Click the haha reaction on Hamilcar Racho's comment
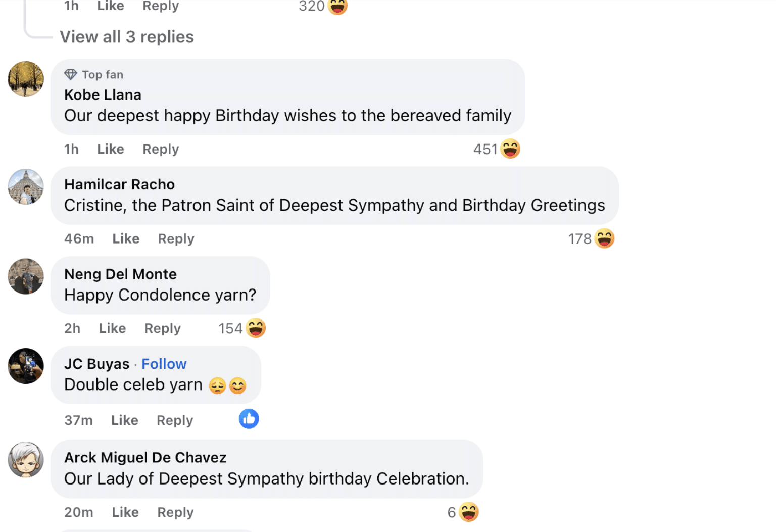The width and height of the screenshot is (776, 532). [x=604, y=238]
